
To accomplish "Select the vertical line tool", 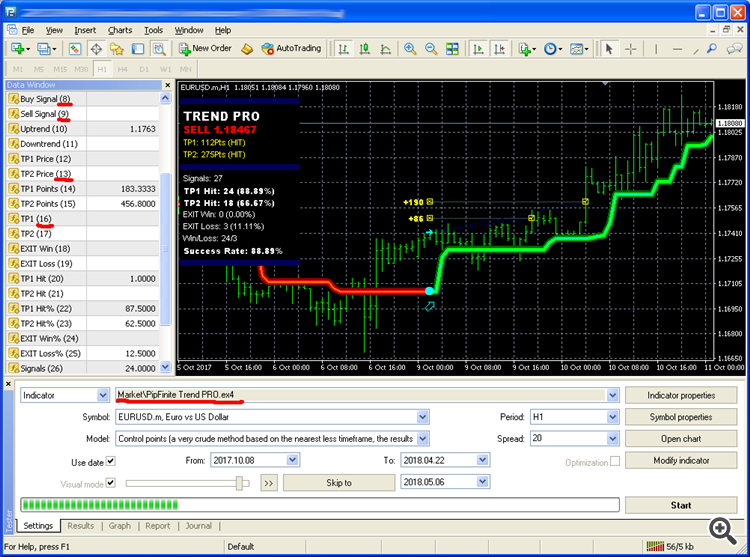I will point(656,49).
